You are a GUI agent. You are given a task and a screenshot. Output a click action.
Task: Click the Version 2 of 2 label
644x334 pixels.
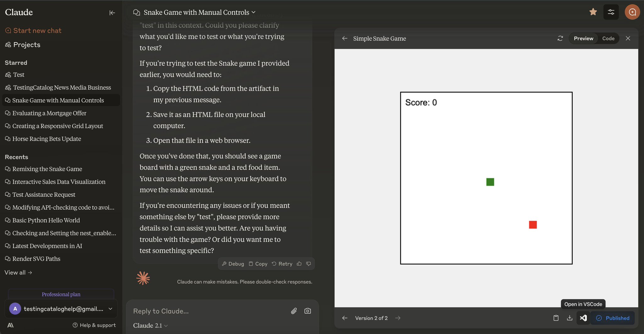371,318
